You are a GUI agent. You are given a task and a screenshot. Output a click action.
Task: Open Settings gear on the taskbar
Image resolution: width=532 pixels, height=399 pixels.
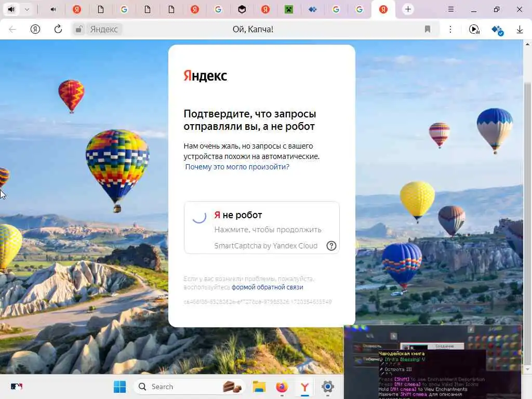(x=327, y=387)
